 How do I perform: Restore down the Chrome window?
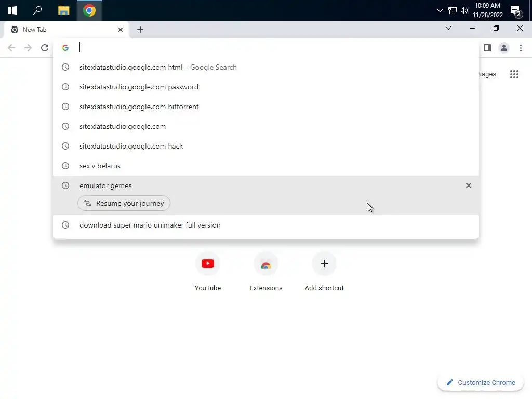[496, 29]
